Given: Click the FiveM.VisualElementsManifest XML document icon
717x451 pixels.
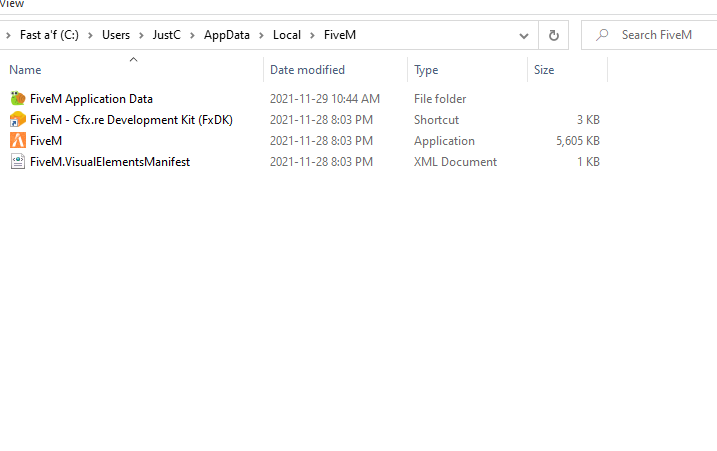Looking at the screenshot, I should [x=18, y=161].
